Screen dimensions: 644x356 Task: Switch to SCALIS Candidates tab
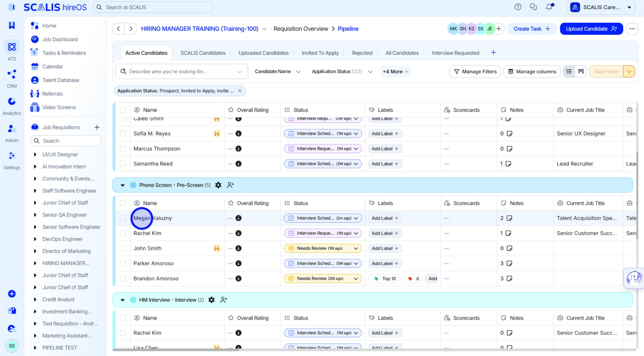click(203, 53)
